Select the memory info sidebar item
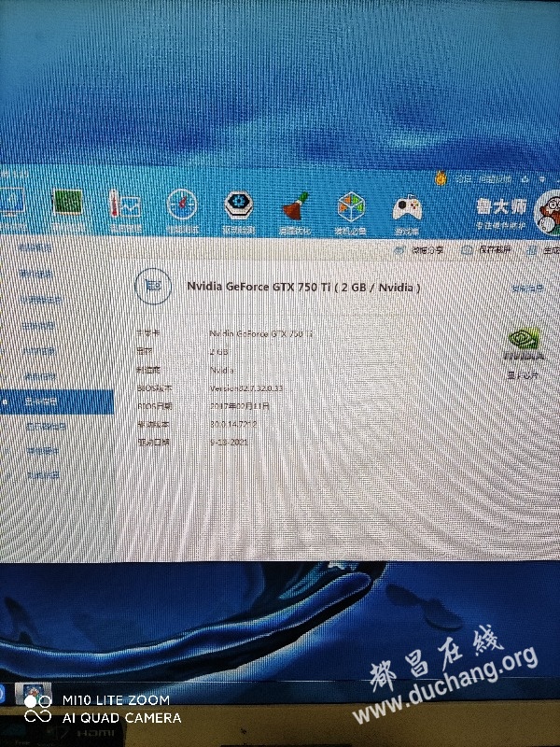The width and height of the screenshot is (560, 747). click(x=39, y=352)
